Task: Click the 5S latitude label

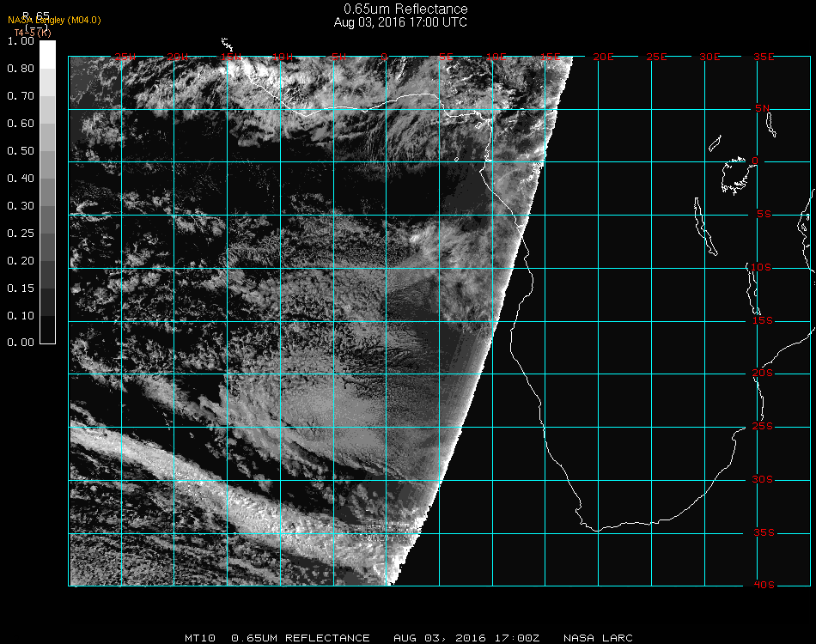Action: pos(764,215)
